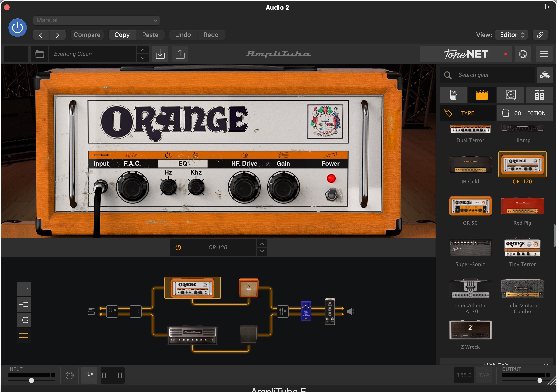Go to previous plugin setting arrow
557x392 pixels.
pyautogui.click(x=41, y=35)
